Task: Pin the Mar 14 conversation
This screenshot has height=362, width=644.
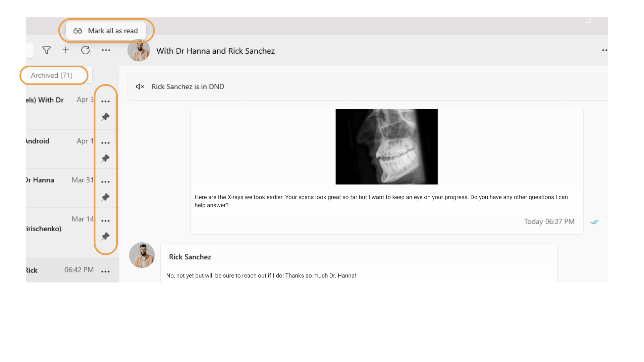Action: (x=105, y=236)
